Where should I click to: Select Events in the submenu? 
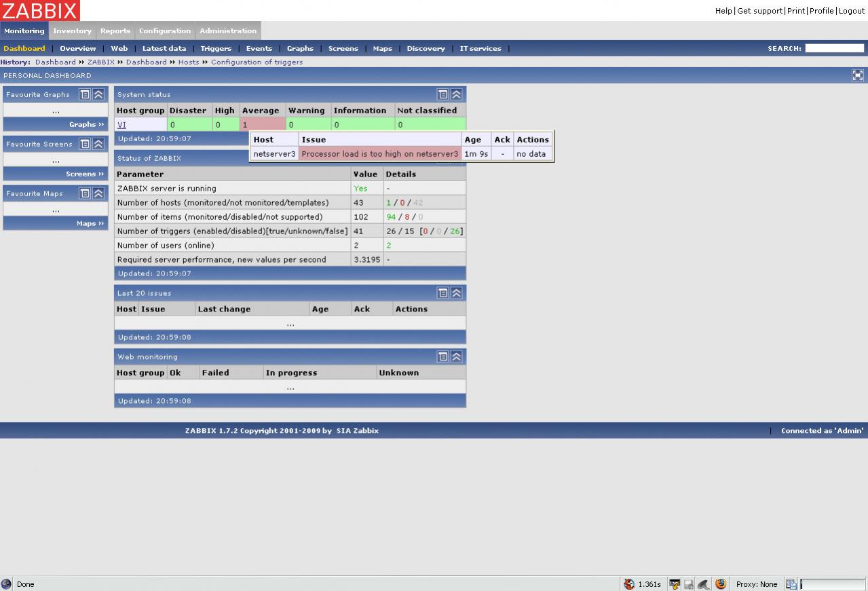[x=259, y=48]
